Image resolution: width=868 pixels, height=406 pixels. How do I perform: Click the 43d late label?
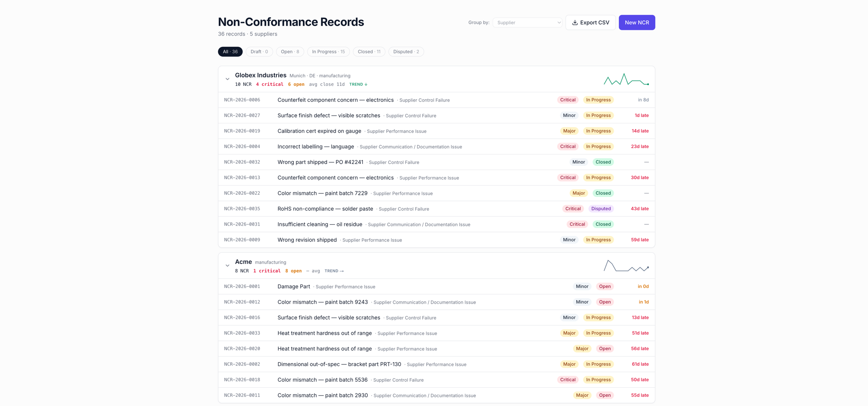(640, 209)
